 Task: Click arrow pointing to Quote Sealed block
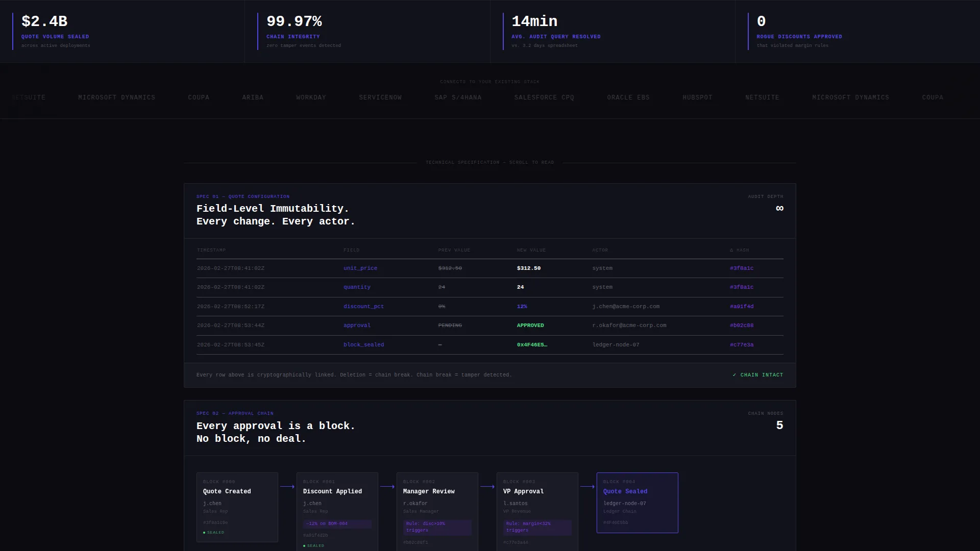[587, 487]
